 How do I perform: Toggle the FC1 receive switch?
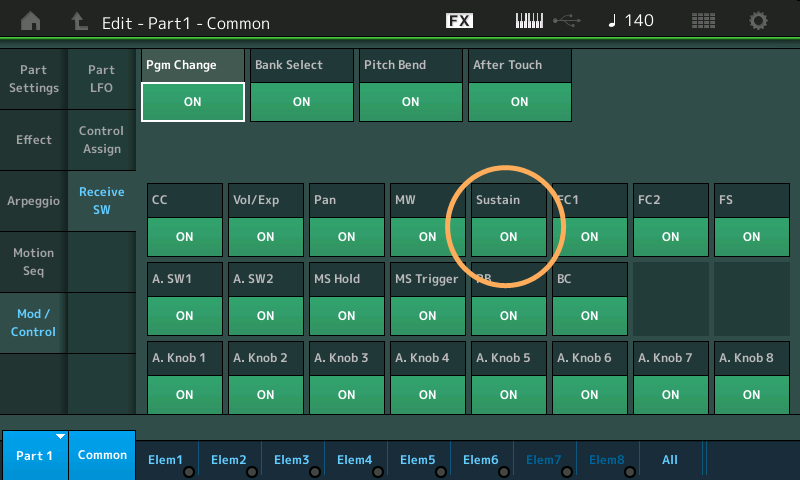pos(590,237)
